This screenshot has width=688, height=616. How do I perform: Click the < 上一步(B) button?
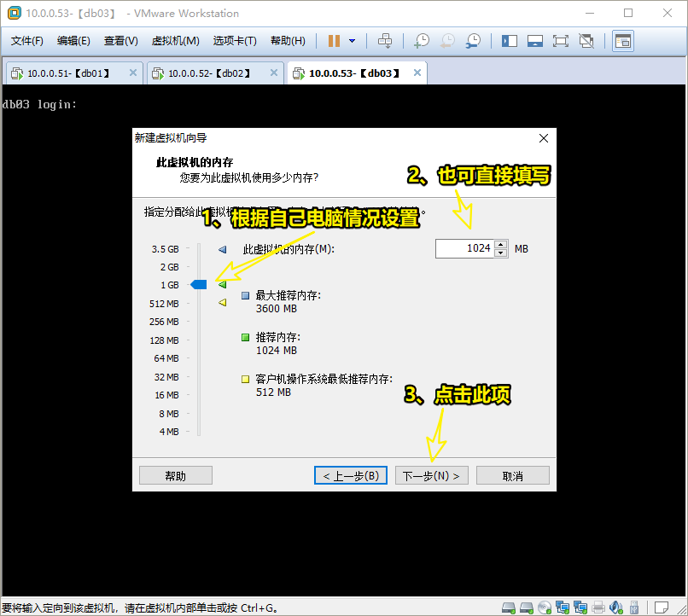351,475
